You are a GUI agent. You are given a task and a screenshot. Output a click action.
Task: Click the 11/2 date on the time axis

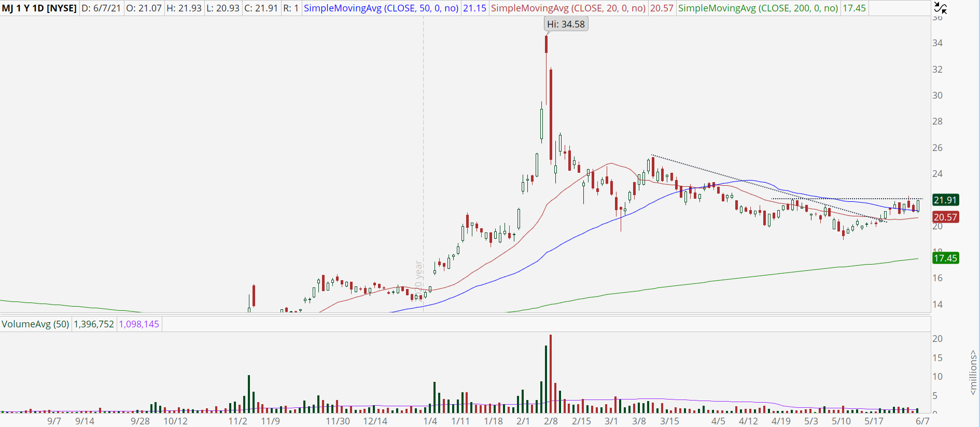point(238,421)
